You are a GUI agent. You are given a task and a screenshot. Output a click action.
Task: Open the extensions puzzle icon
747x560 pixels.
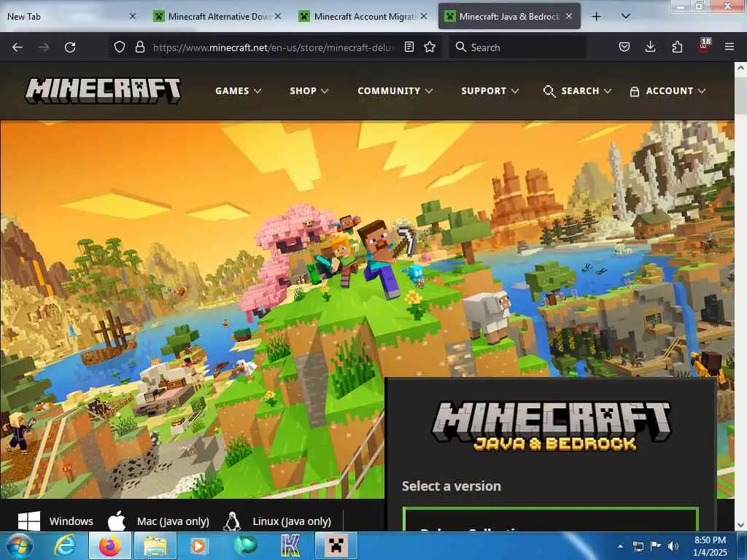tap(677, 47)
